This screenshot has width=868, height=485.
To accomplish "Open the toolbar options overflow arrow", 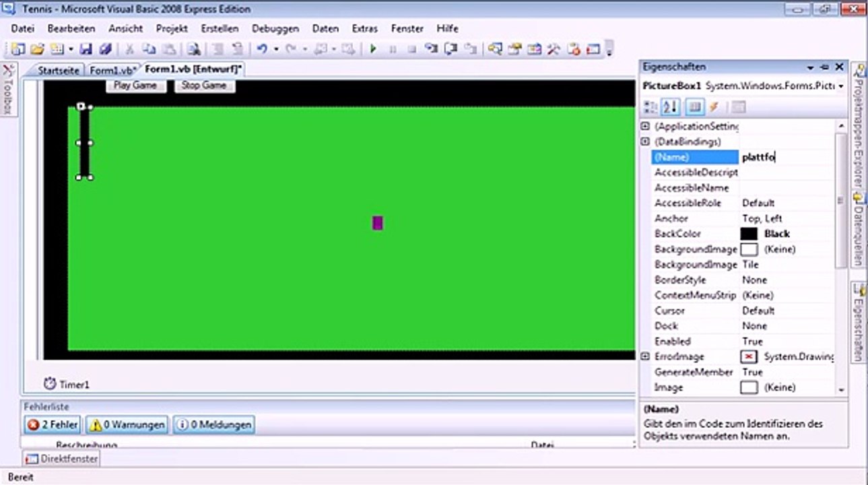I will pyautogui.click(x=609, y=49).
